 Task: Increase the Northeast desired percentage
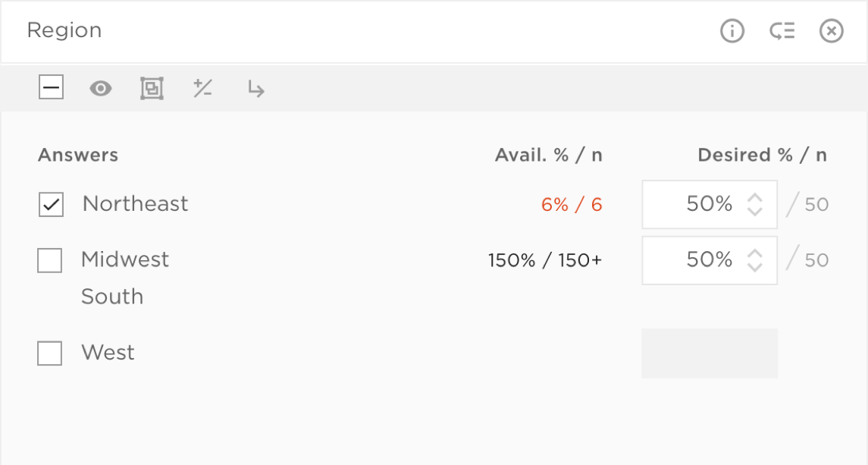754,198
